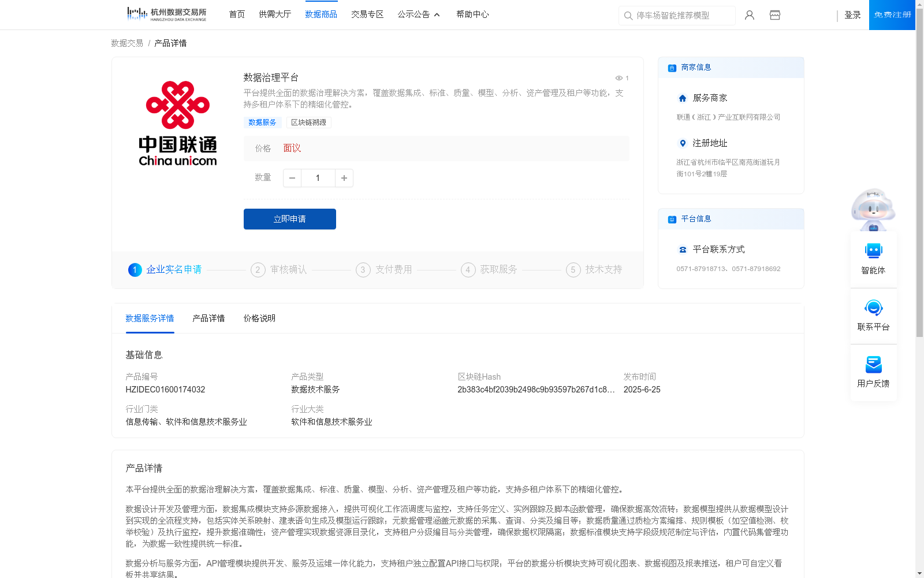The height and width of the screenshot is (578, 924).
Task: Click the 数据技术服务 product type value
Action: click(x=315, y=390)
